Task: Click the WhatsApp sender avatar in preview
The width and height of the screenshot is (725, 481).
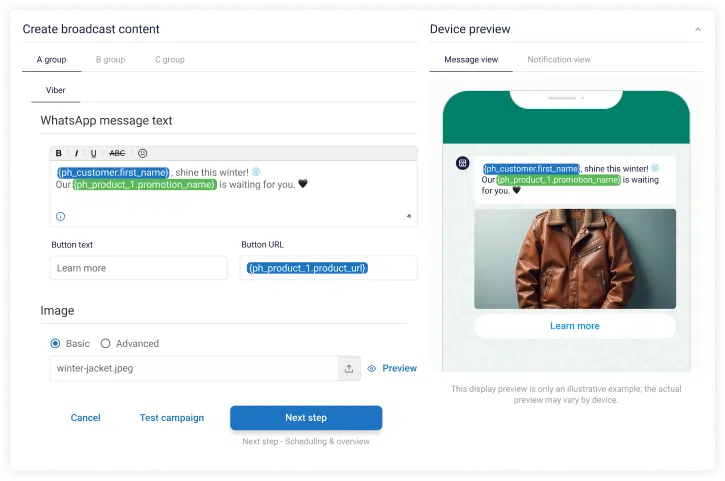Action: coord(462,163)
